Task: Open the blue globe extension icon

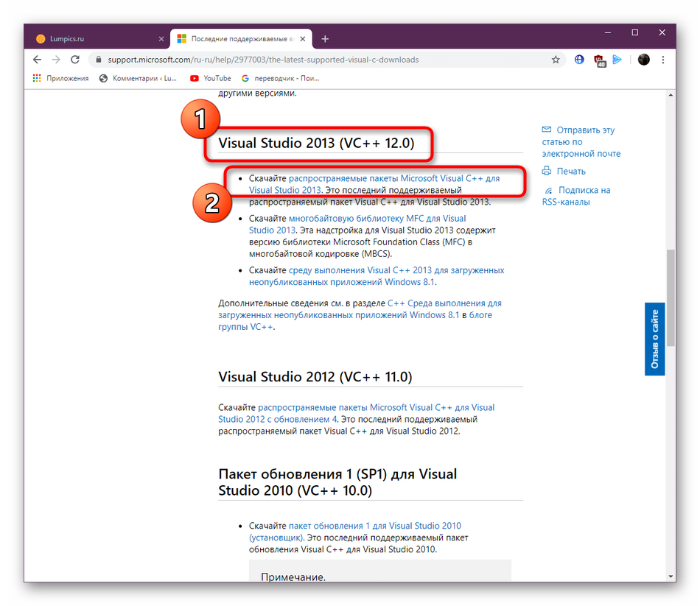Action: [x=579, y=60]
